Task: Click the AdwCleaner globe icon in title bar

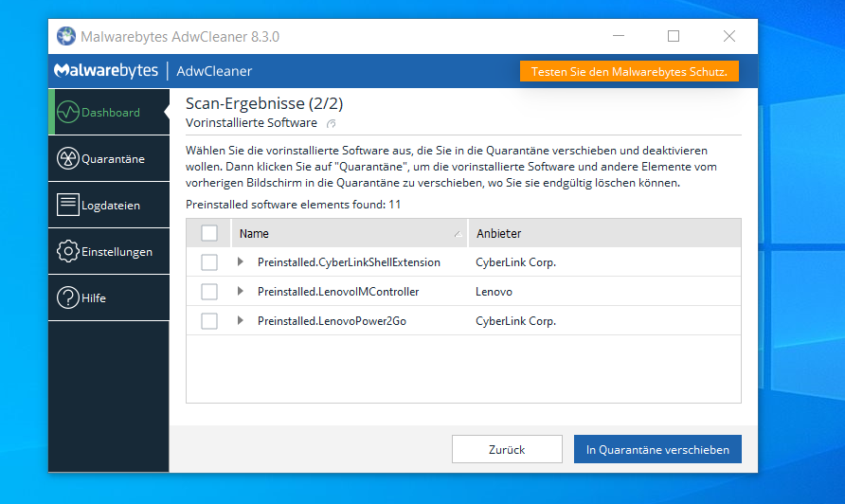Action: pos(66,36)
